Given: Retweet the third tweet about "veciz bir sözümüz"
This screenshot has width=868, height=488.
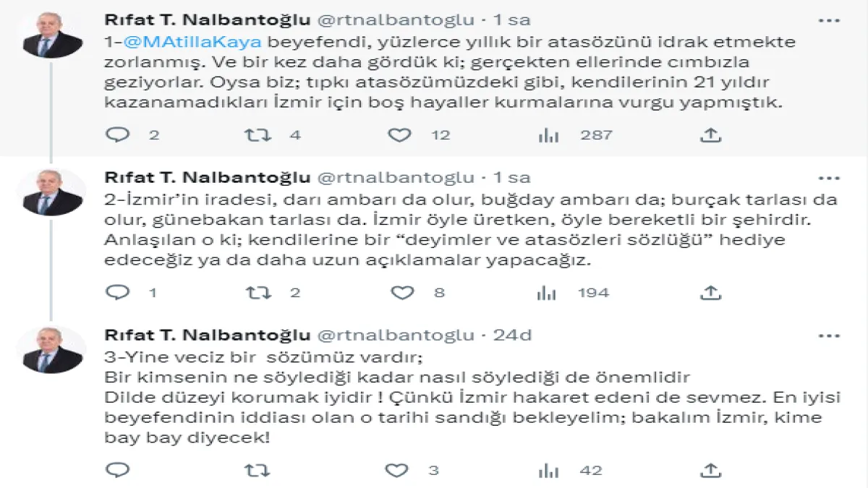Looking at the screenshot, I should pyautogui.click(x=258, y=470).
